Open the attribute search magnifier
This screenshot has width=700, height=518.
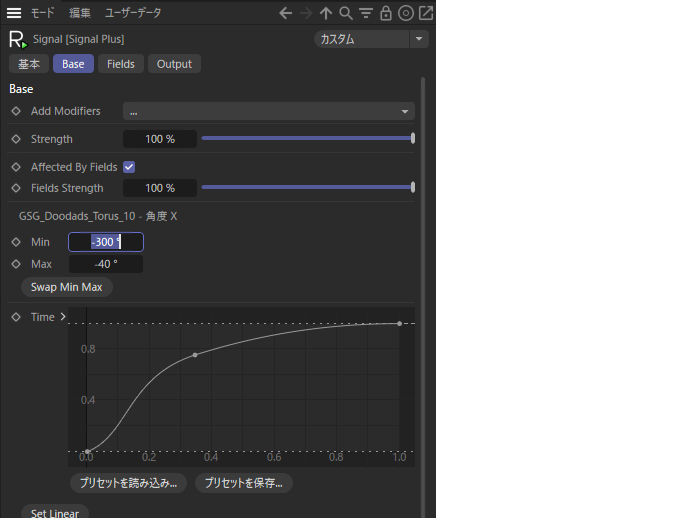pyautogui.click(x=346, y=13)
